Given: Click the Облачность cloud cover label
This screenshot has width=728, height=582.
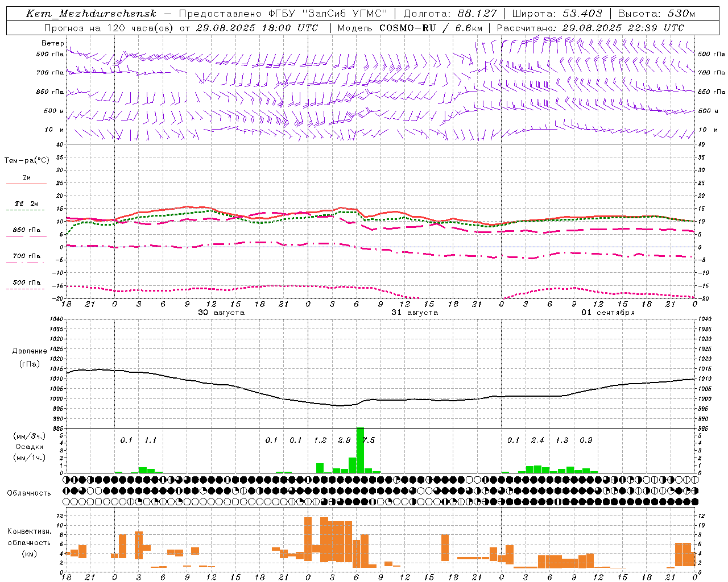Looking at the screenshot, I should pos(29,493).
